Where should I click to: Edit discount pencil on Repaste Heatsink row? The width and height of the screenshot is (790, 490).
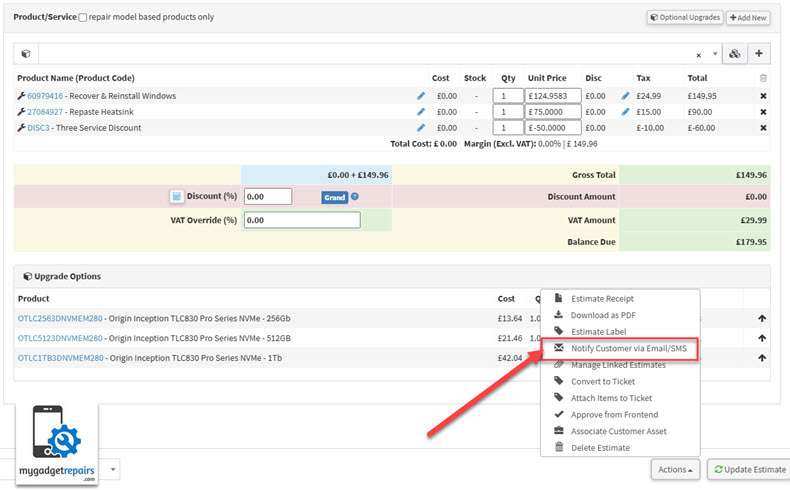coord(625,112)
